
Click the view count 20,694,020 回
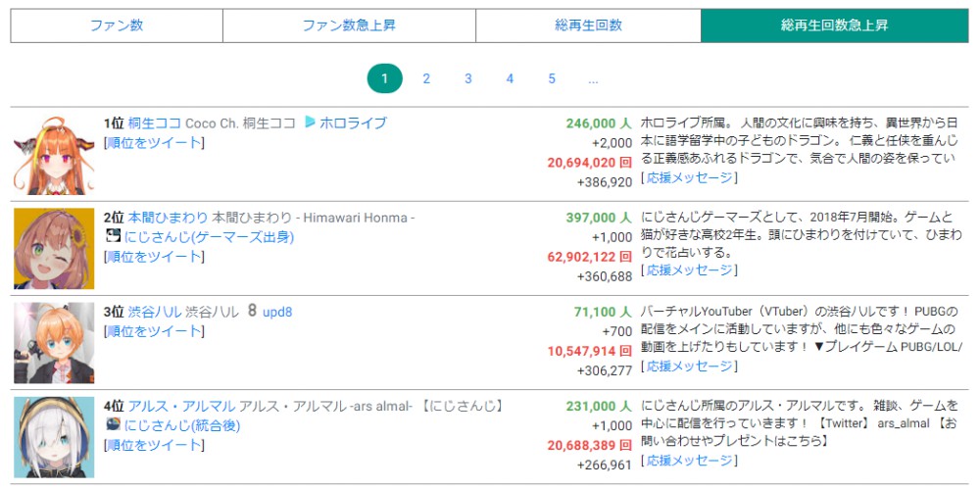coord(589,163)
